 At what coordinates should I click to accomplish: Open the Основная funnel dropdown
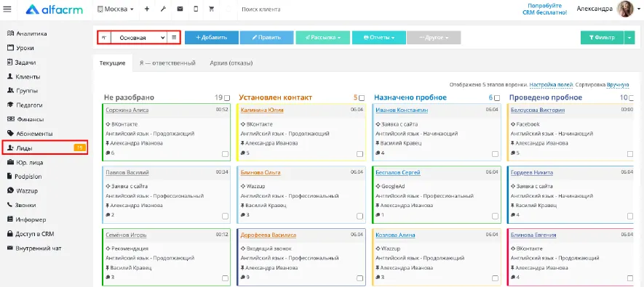139,37
